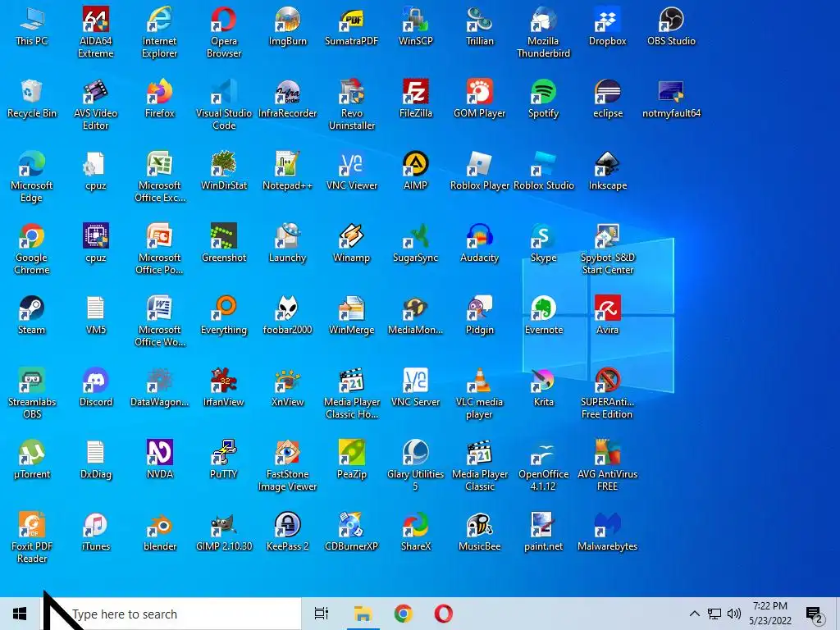Click the Discord desktop shortcut
Viewport: 840px width, 630px height.
coord(96,388)
